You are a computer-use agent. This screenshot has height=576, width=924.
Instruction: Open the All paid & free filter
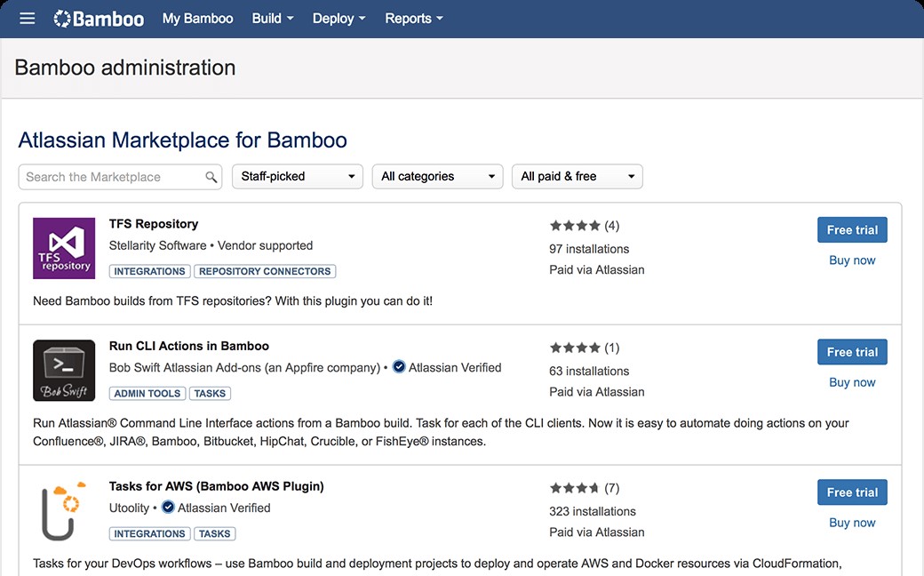click(577, 176)
